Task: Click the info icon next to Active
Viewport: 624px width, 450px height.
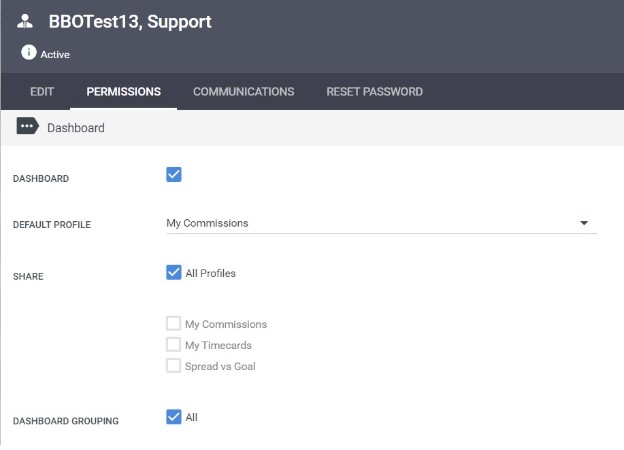Action: 29,52
